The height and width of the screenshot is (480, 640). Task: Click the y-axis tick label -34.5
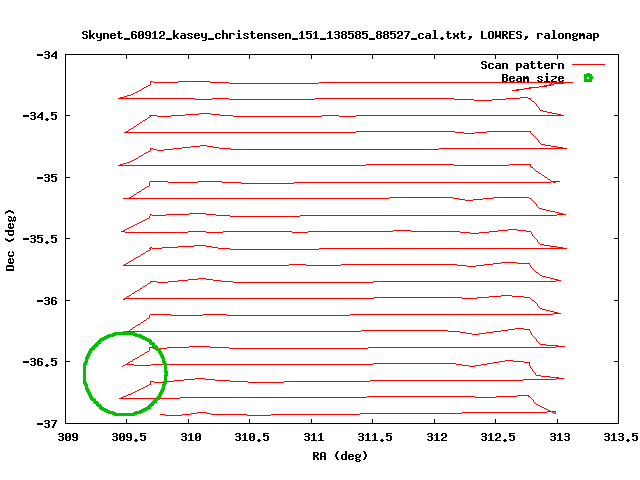click(40, 116)
